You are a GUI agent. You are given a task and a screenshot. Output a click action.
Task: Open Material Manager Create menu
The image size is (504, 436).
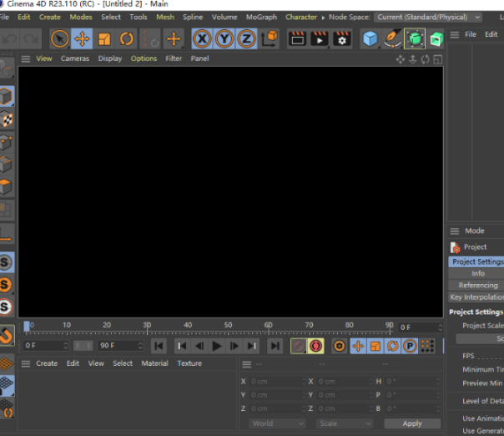pos(47,363)
